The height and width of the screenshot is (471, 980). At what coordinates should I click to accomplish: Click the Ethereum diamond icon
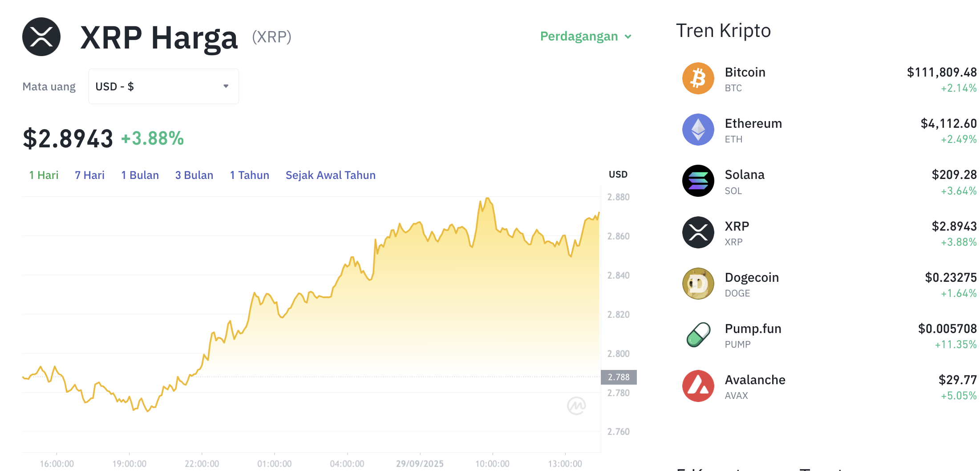coord(698,130)
